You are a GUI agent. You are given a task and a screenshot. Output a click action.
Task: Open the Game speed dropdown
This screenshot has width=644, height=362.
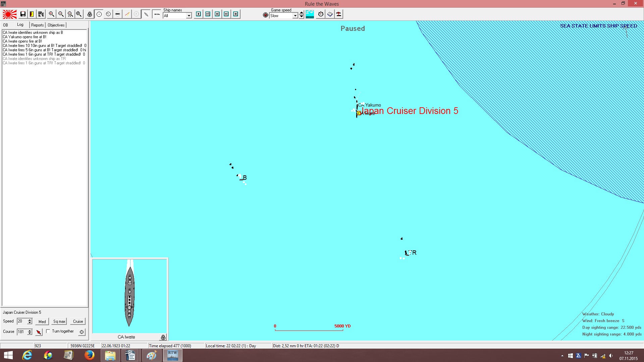295,16
